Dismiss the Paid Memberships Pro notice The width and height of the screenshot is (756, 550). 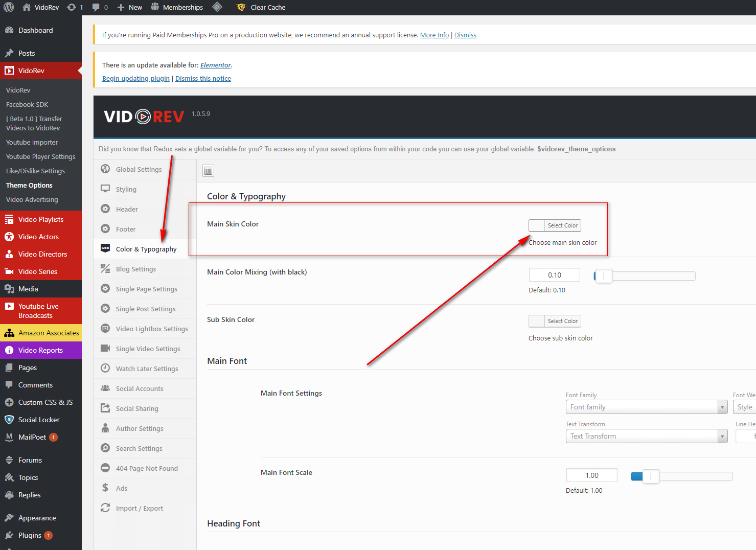[465, 35]
